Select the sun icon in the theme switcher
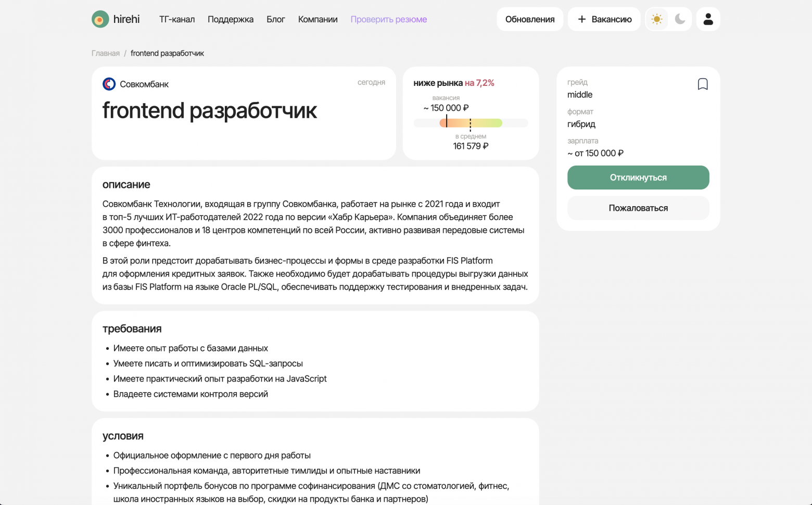 tap(657, 19)
